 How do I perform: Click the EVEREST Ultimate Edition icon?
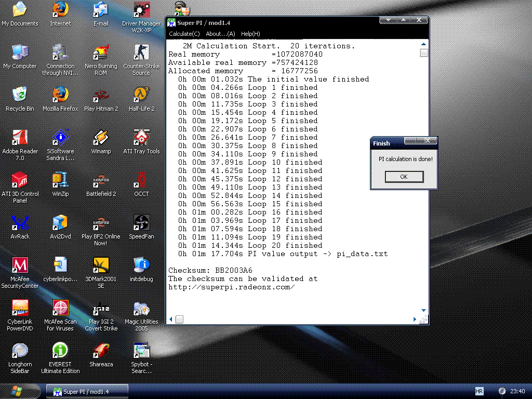[60, 352]
